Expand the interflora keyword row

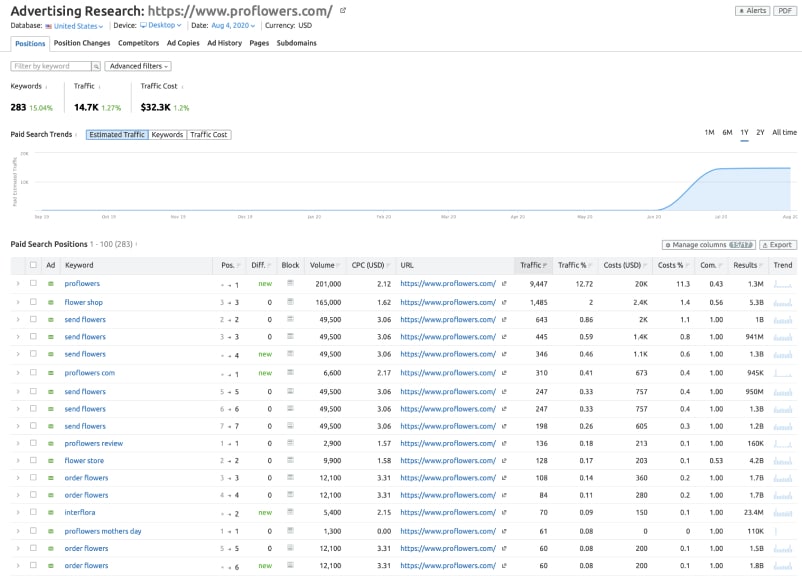(18, 512)
